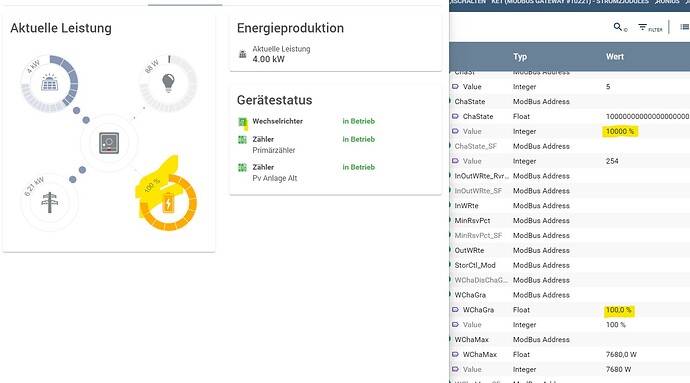
Task: Sort by the Typ column header
Action: [520, 56]
